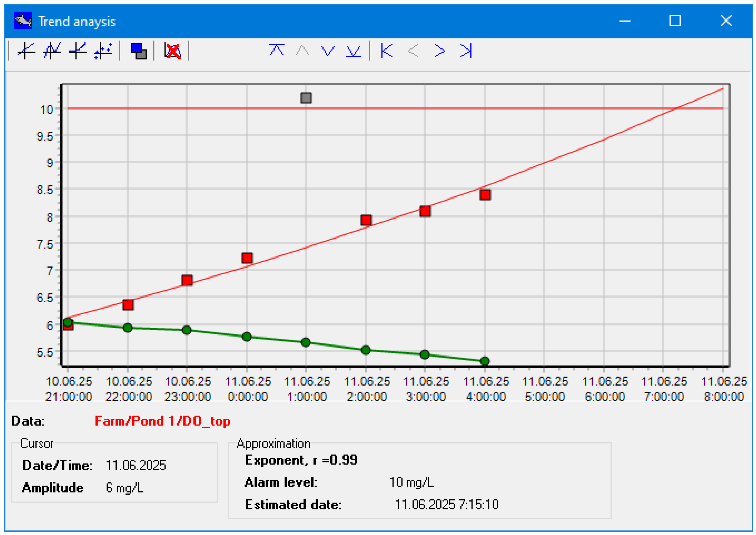Image resolution: width=756 pixels, height=535 pixels.
Task: Click the red data point at 4:00:00
Action: tap(485, 195)
